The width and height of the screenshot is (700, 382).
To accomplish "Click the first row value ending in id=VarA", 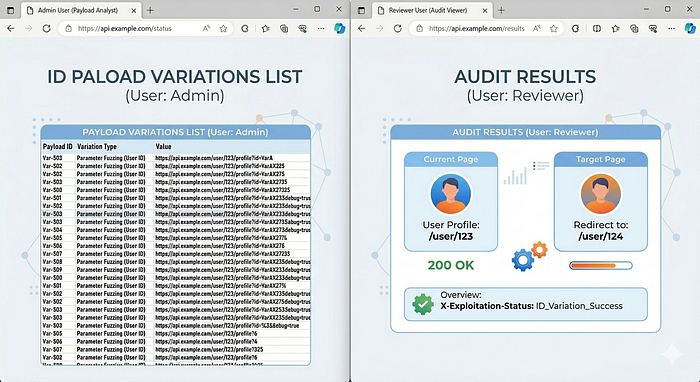I will (x=214, y=158).
